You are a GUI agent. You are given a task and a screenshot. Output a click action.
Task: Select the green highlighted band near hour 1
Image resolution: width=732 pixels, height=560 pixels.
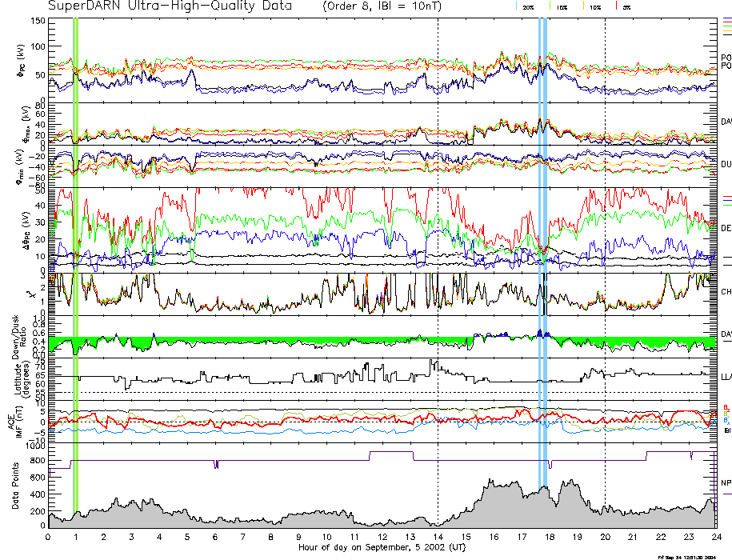point(75,240)
